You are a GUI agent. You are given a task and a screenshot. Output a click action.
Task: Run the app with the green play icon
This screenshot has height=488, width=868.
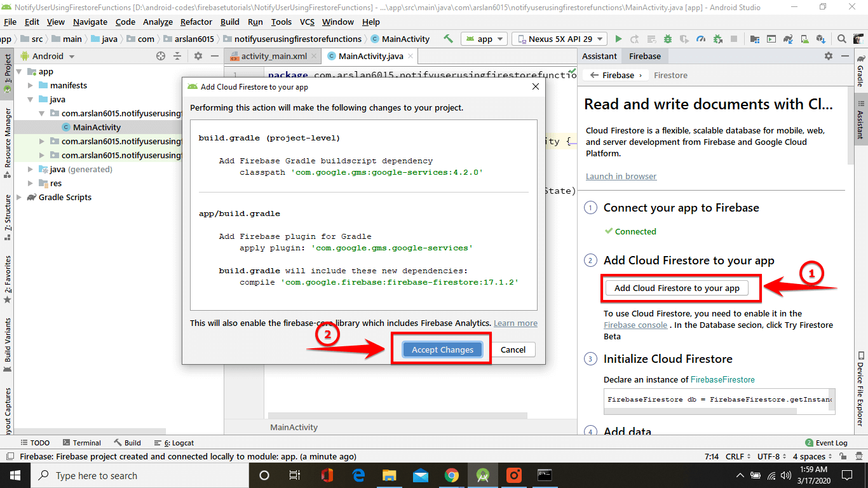618,39
